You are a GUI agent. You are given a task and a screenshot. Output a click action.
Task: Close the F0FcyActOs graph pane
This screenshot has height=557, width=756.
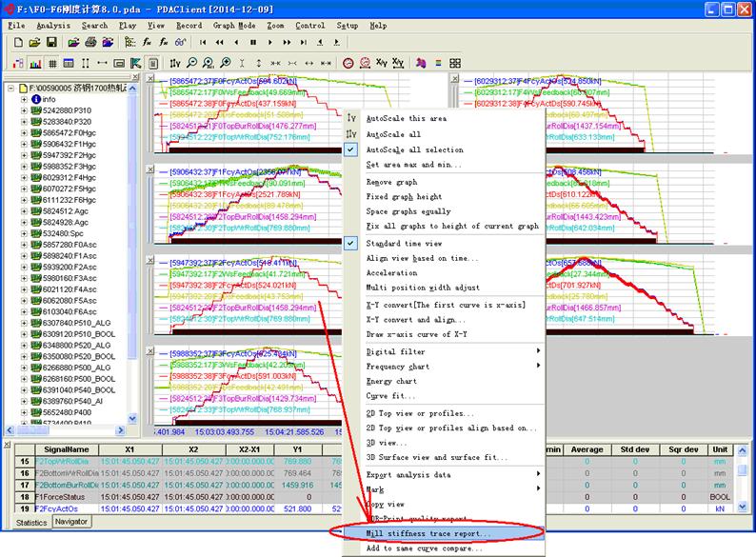[150, 78]
